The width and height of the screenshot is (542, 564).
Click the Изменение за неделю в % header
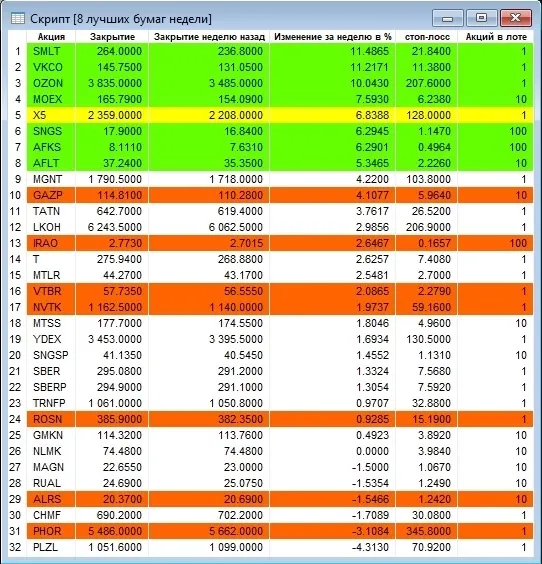(x=333, y=37)
